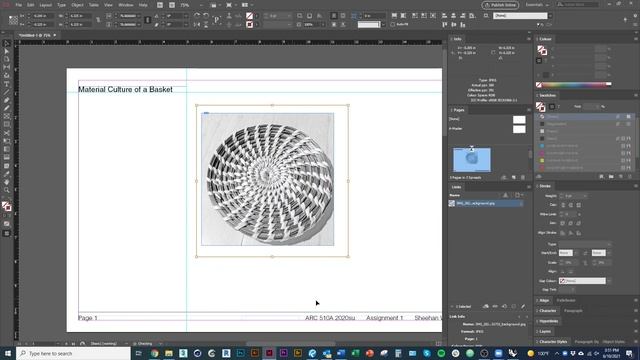Open the stroke Type dropdown

coord(584,244)
